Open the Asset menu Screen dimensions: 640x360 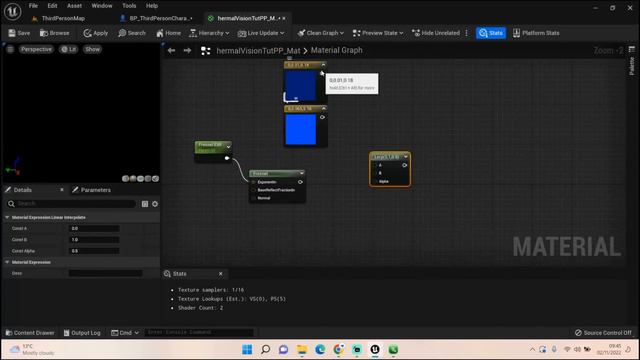click(74, 6)
